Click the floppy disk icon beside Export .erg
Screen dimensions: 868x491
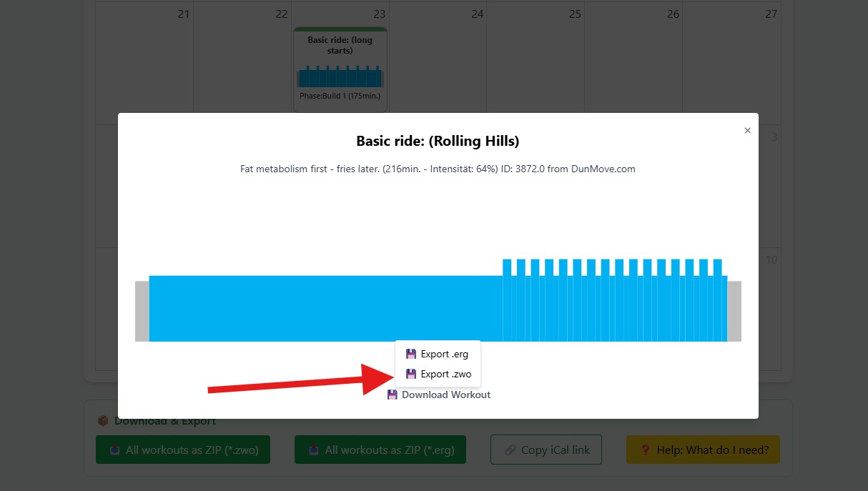[x=410, y=354]
